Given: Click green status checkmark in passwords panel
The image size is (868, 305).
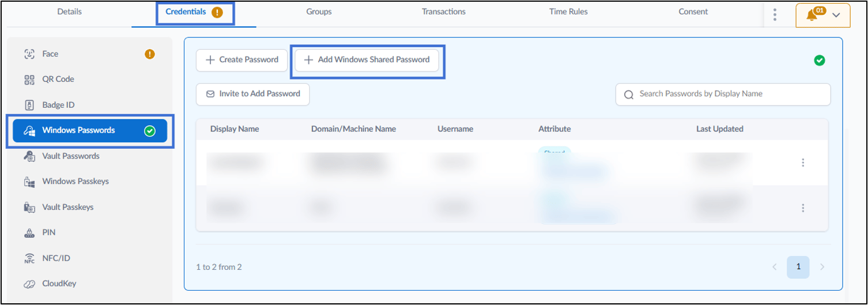Looking at the screenshot, I should coord(819,60).
